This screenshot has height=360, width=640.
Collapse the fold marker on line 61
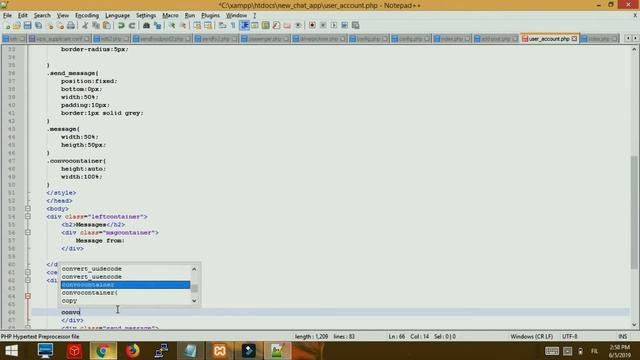28,272
